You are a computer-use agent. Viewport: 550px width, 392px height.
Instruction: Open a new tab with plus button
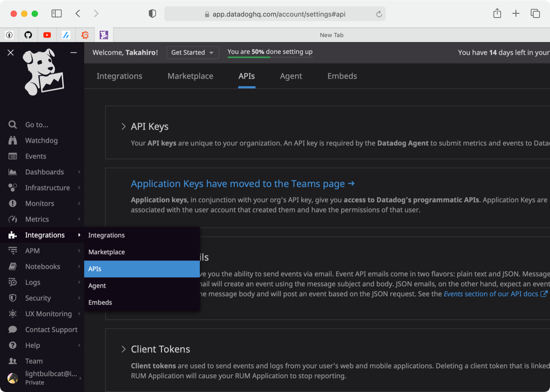coord(516,14)
